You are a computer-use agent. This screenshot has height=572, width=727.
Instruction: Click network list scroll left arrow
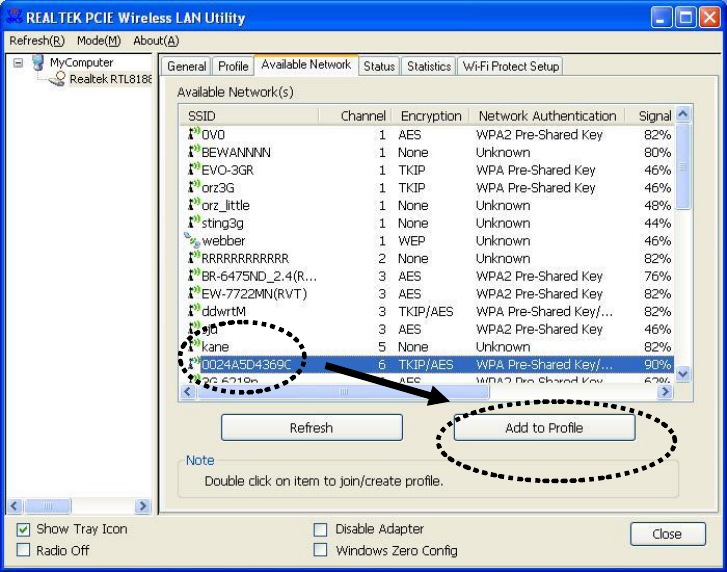click(188, 392)
